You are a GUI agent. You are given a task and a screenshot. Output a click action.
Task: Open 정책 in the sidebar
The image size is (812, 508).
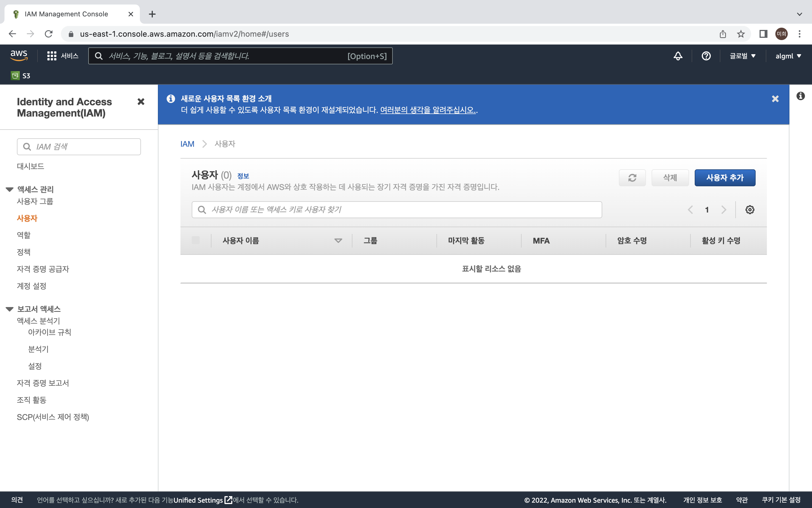(x=24, y=252)
